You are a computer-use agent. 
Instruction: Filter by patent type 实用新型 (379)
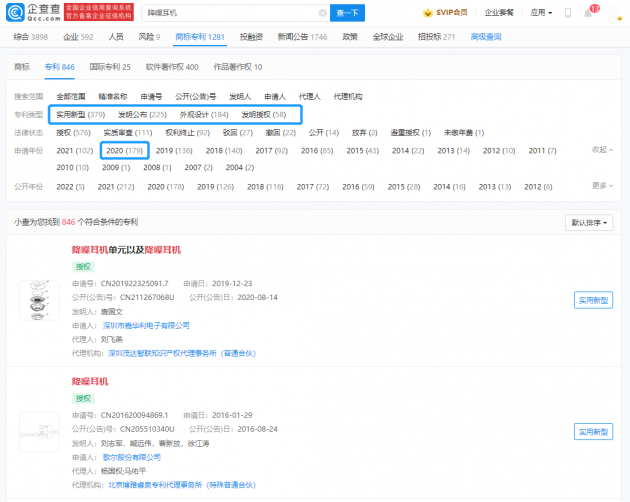point(80,115)
